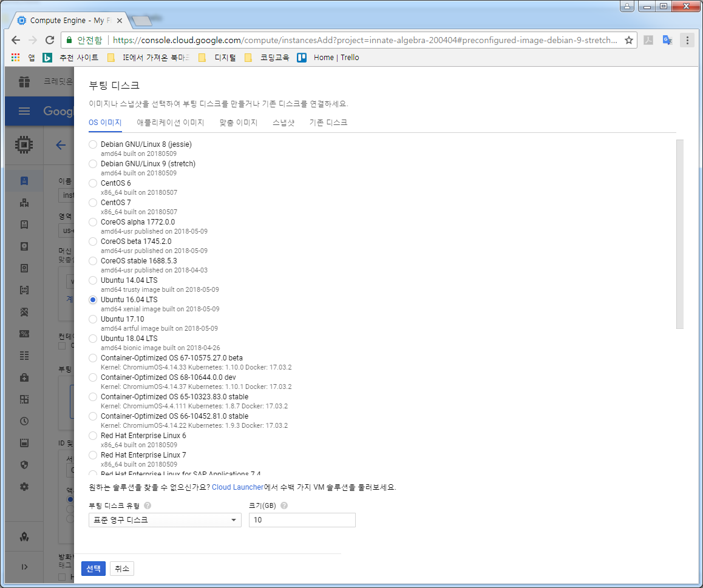
Task: Select Ubuntu 18.04 LTS radio button
Action: coord(93,339)
